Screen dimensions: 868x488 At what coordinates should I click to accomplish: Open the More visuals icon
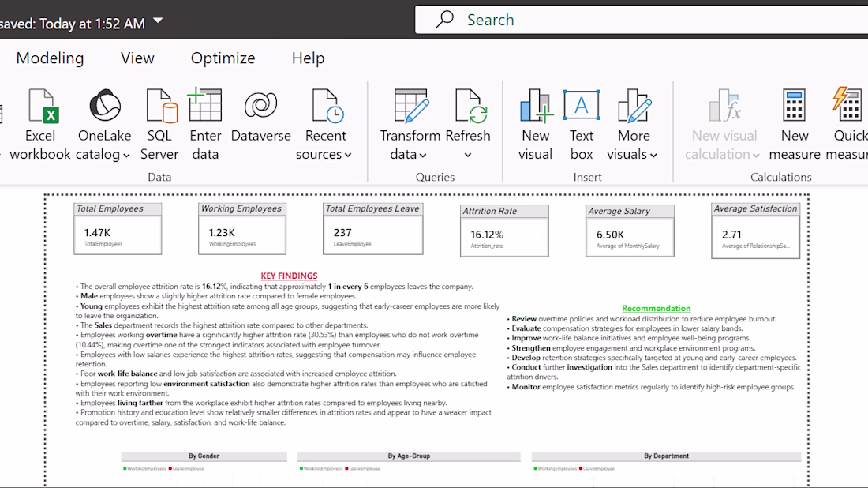[x=634, y=106]
